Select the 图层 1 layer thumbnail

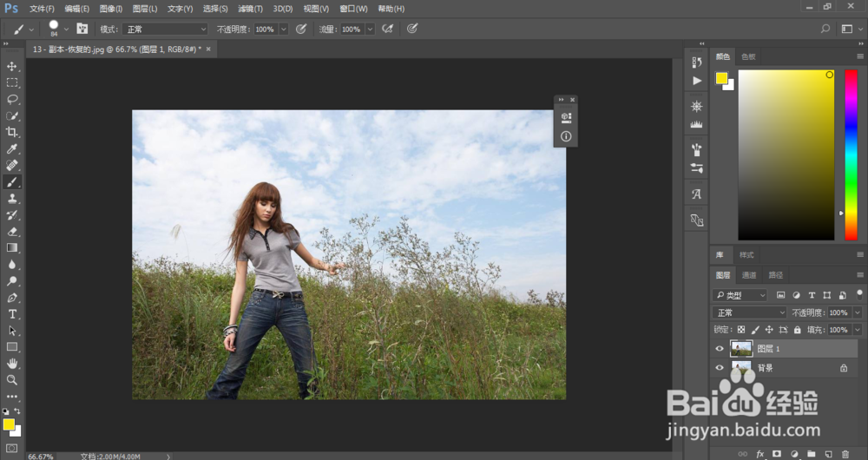pos(741,349)
